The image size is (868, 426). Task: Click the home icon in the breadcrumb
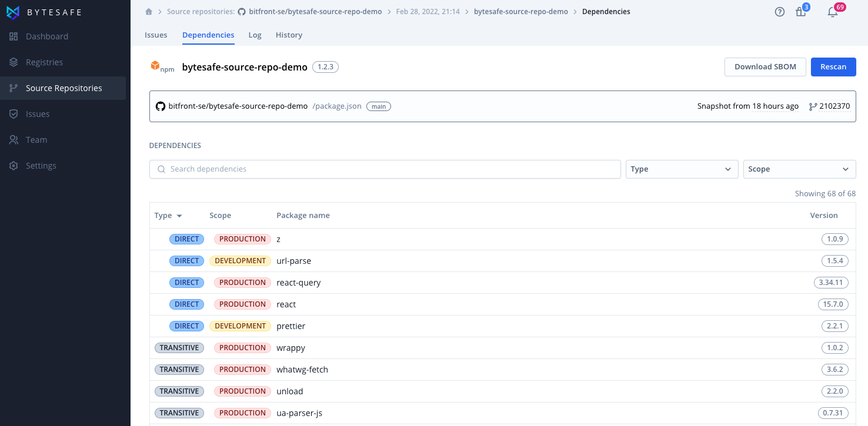pos(149,11)
